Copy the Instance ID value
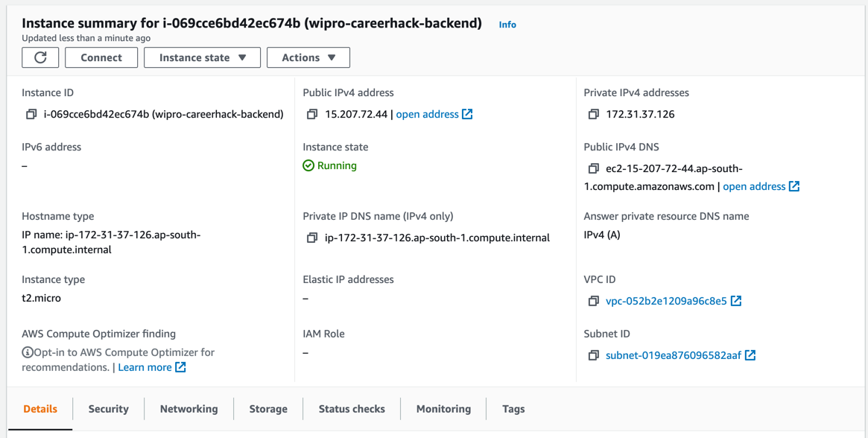The height and width of the screenshot is (438, 868). click(31, 115)
